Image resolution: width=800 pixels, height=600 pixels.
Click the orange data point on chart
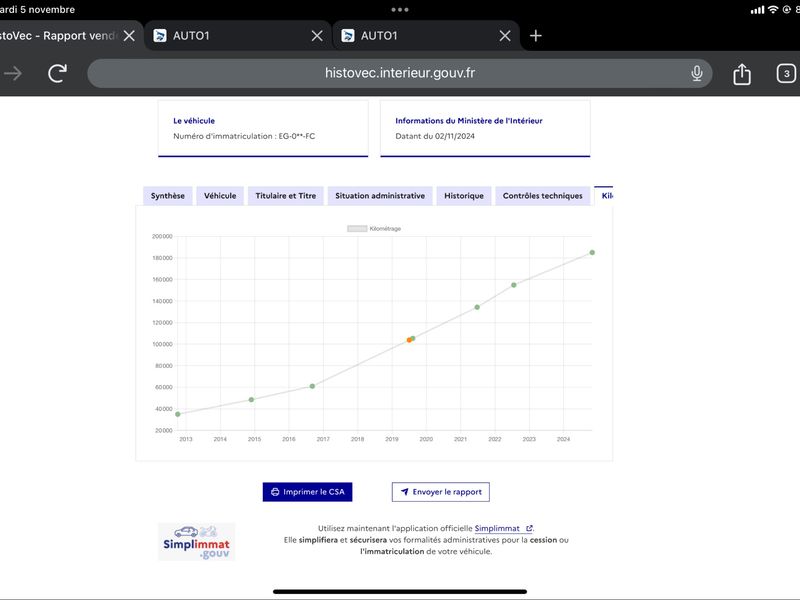coord(409,340)
